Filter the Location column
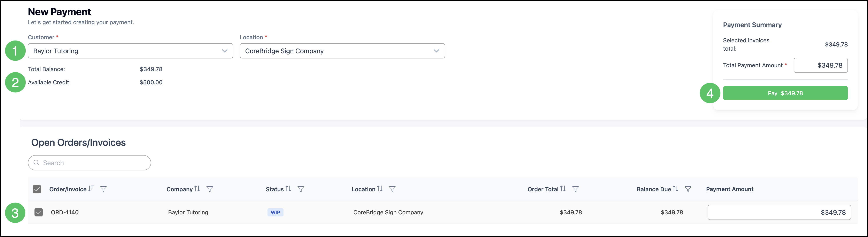Screen dimensions: 868x237 click(392, 189)
